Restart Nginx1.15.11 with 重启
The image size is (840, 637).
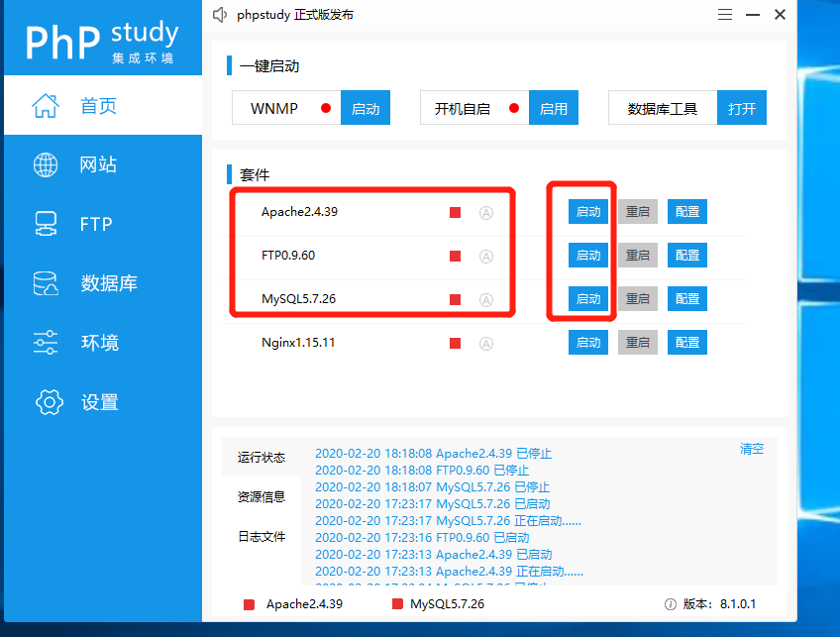pyautogui.click(x=638, y=343)
